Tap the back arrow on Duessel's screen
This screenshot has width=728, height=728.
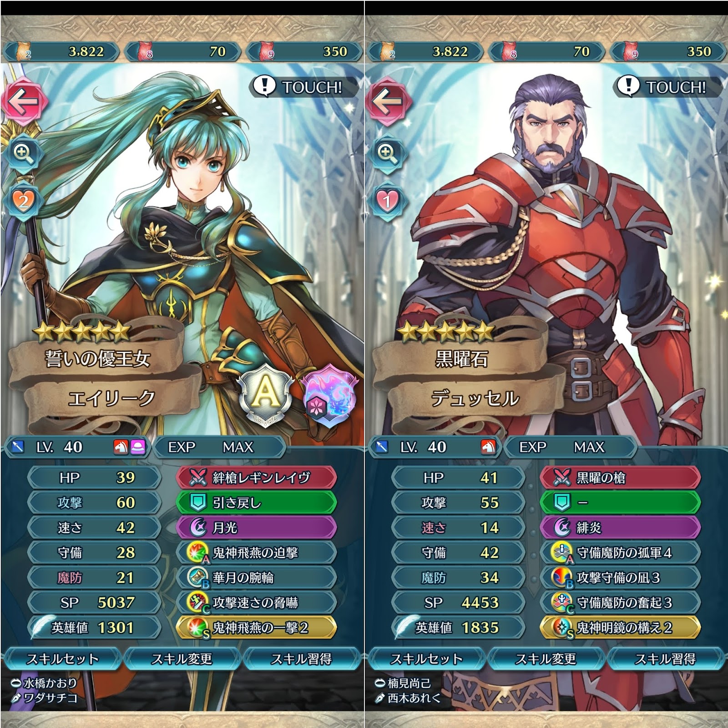pos(388,101)
